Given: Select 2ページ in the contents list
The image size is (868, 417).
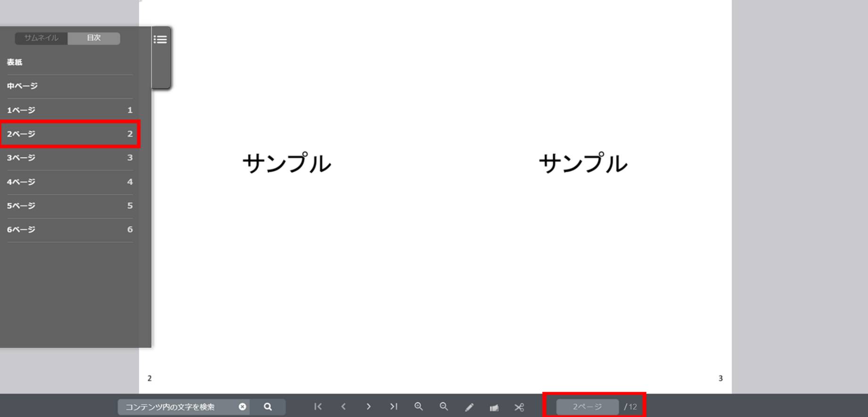Looking at the screenshot, I should (x=70, y=134).
